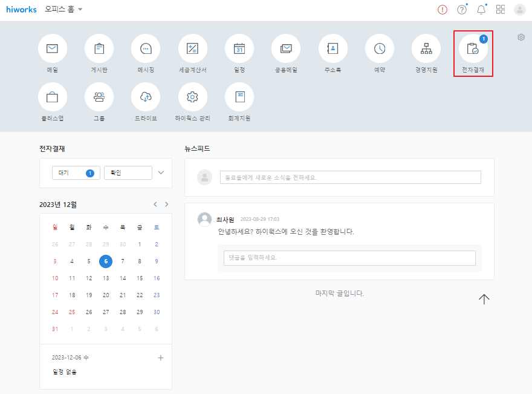The image size is (532, 394).
Task: Select December 28 in calendar
Action: 123,312
